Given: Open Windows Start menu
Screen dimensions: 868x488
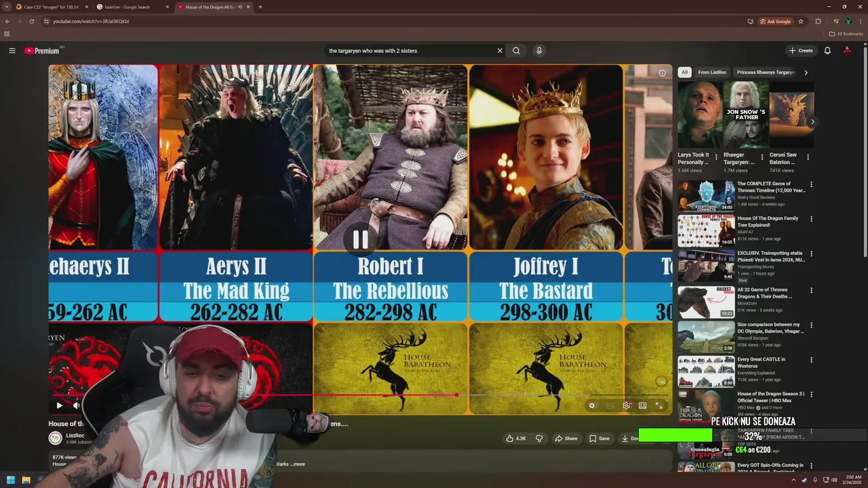Looking at the screenshot, I should pos(10,480).
